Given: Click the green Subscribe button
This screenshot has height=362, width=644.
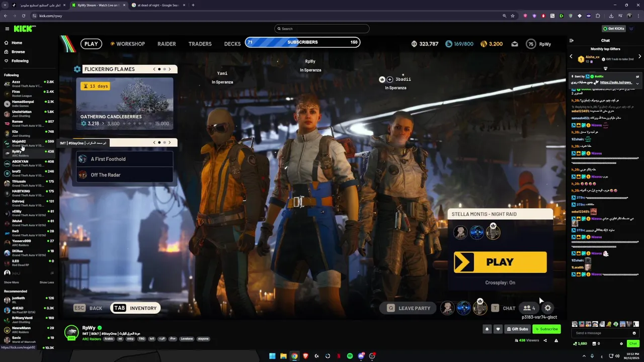Looking at the screenshot, I should [x=546, y=329].
